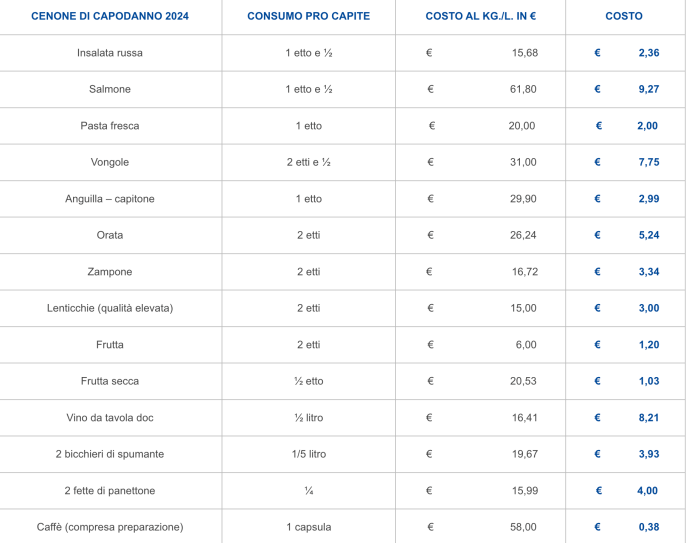
Task: Select the 2 fette di panettone cell
Action: pos(110,491)
